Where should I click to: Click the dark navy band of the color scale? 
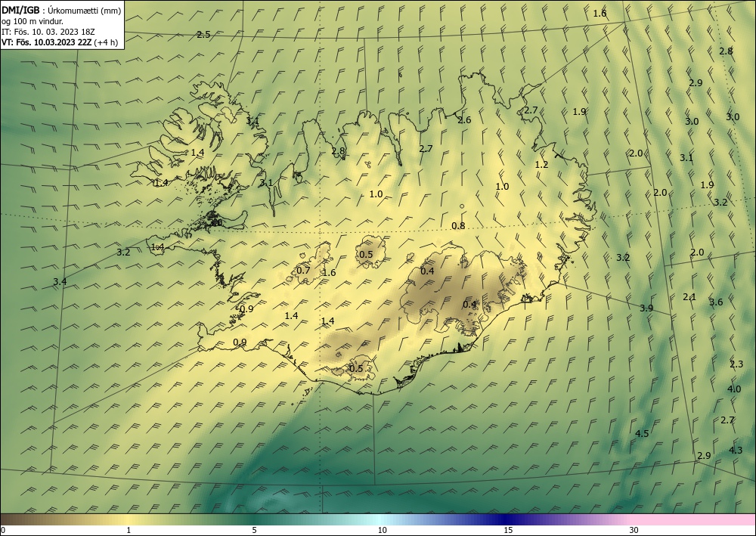(503, 519)
